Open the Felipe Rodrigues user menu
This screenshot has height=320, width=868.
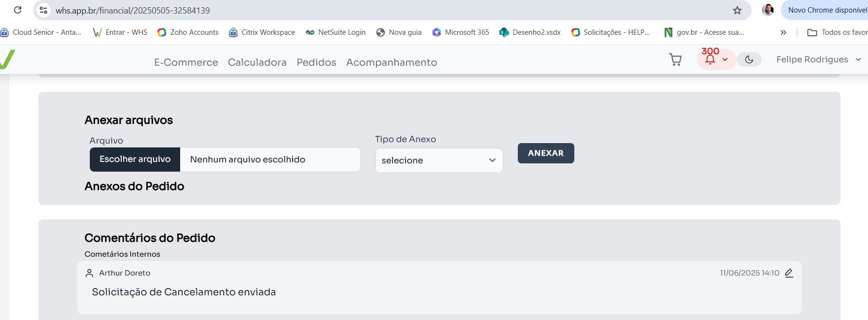818,59
